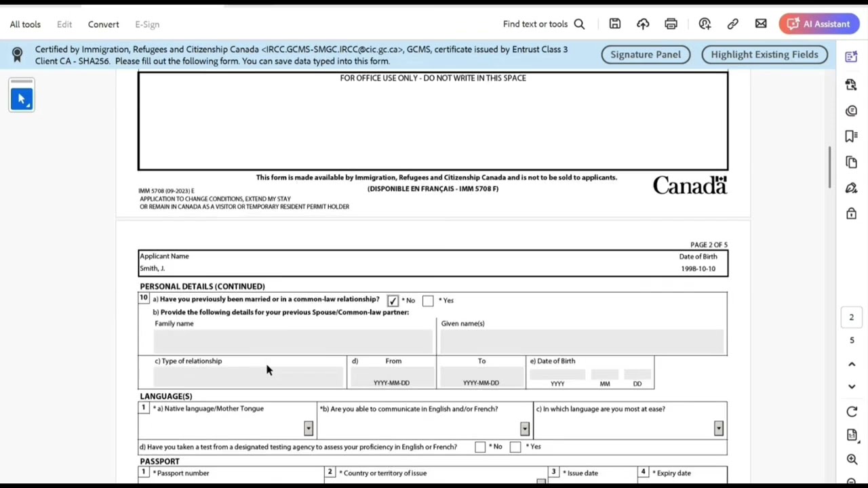The height and width of the screenshot is (488, 868).
Task: Click the vertical scrollbar thumb
Action: 829,167
